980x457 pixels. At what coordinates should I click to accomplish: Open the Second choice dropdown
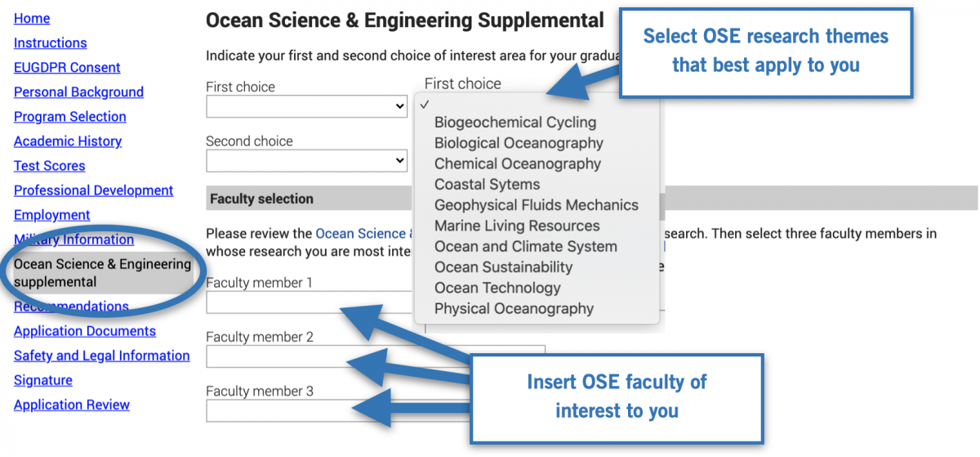[x=306, y=160]
